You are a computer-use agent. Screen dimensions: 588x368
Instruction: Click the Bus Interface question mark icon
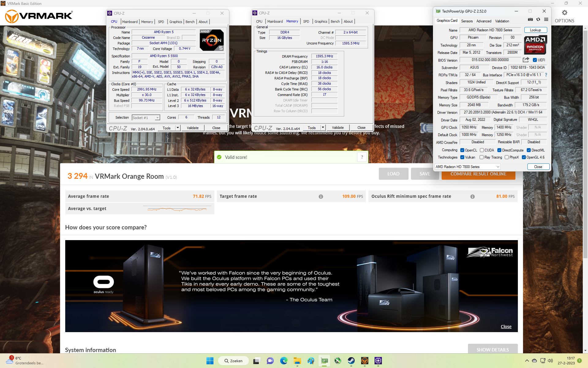coord(546,75)
